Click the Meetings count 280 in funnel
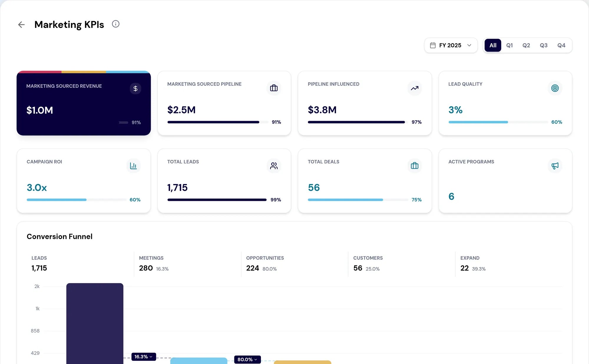589x364 pixels. (x=146, y=268)
